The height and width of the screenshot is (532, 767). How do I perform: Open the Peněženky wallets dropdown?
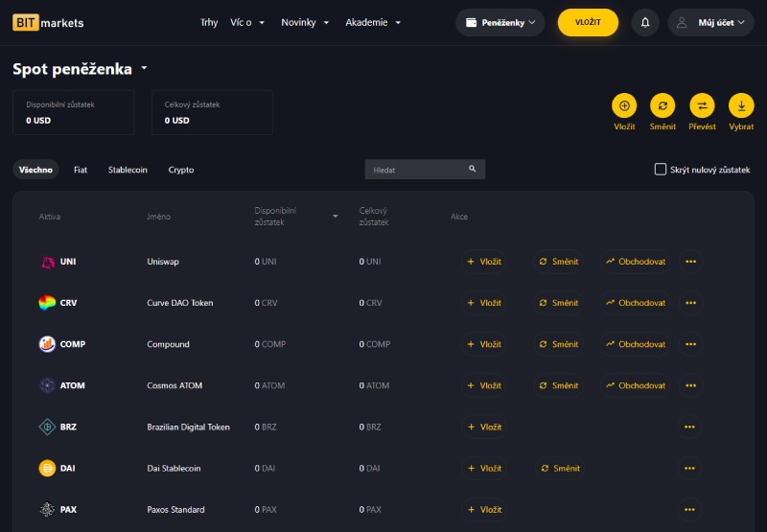[500, 22]
